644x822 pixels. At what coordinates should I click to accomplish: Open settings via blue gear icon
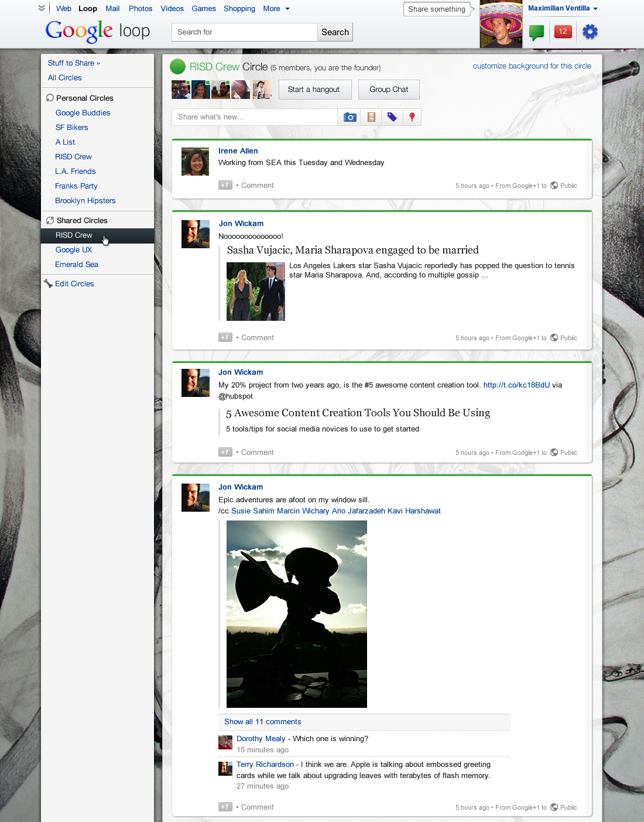coord(590,32)
